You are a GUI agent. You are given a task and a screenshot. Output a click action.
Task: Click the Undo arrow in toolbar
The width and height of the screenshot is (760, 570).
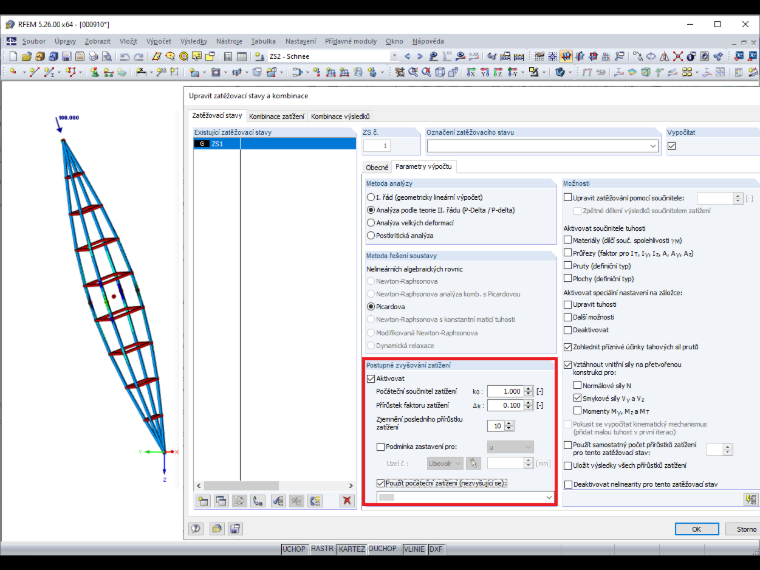click(x=125, y=57)
